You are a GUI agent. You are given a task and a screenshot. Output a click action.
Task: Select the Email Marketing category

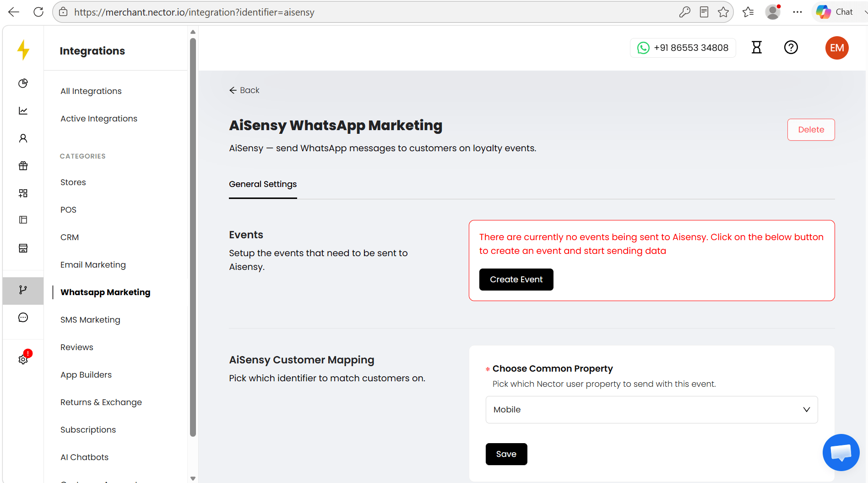tap(93, 265)
